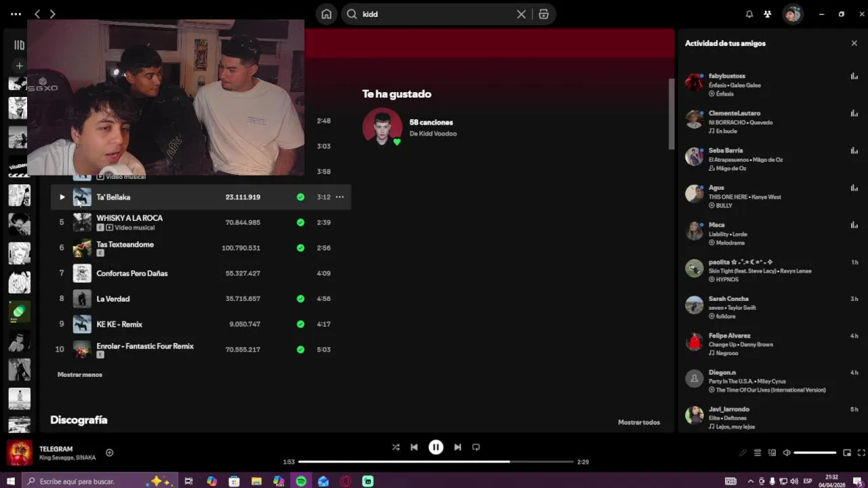Open Spotify from the taskbar
868x488 pixels.
(x=301, y=481)
